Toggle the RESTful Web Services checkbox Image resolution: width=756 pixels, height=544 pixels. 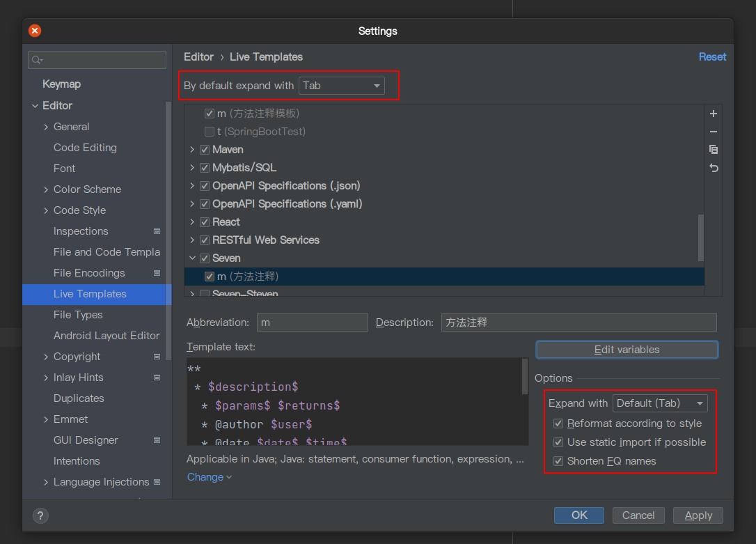205,240
